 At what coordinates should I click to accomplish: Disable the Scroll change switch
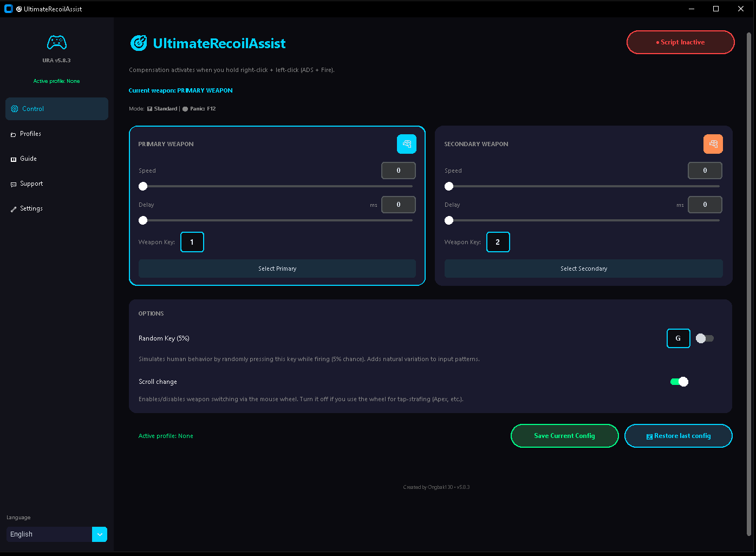(x=679, y=382)
